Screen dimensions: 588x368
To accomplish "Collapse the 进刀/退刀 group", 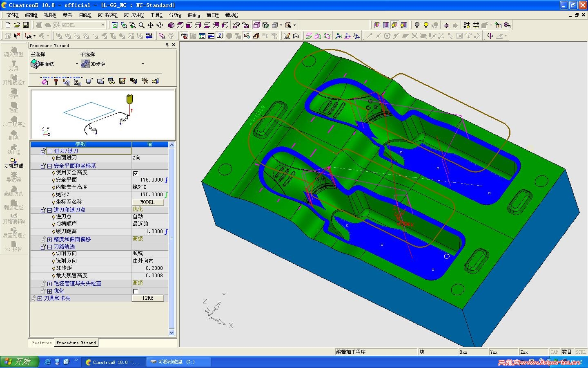I will tap(50, 151).
